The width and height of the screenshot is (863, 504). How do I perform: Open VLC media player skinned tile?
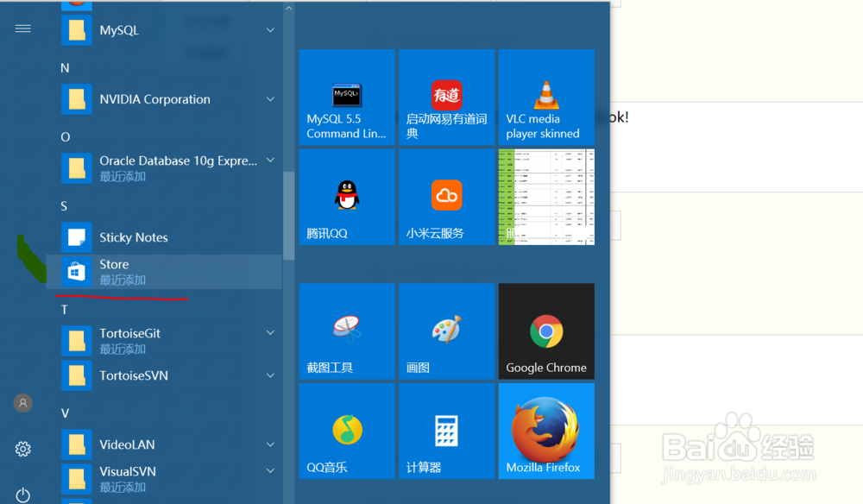pos(546,97)
